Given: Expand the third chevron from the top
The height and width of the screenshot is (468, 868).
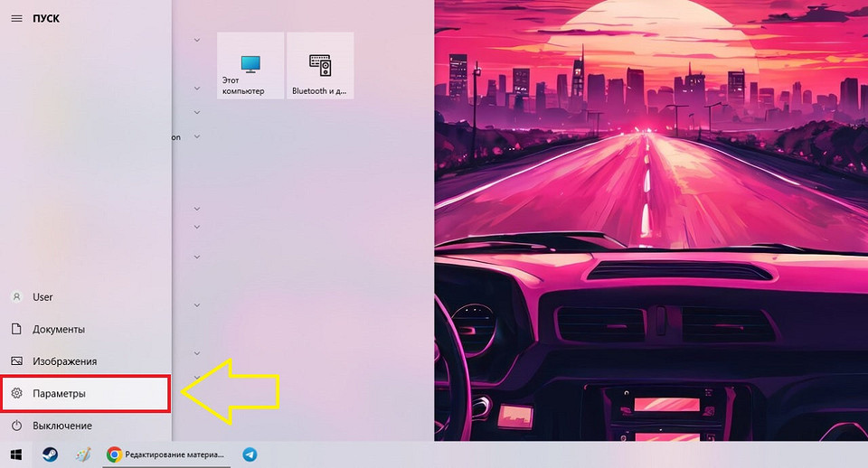Looking at the screenshot, I should coord(197,112).
